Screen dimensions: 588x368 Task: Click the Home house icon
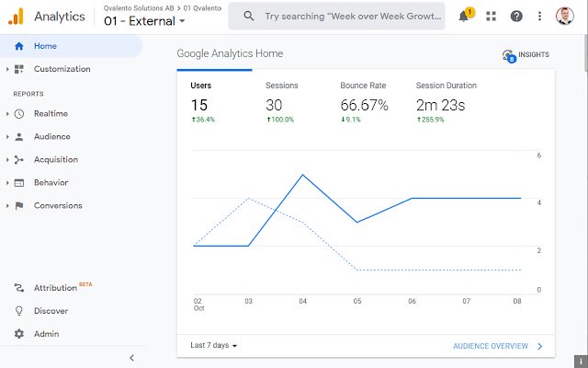(18, 46)
